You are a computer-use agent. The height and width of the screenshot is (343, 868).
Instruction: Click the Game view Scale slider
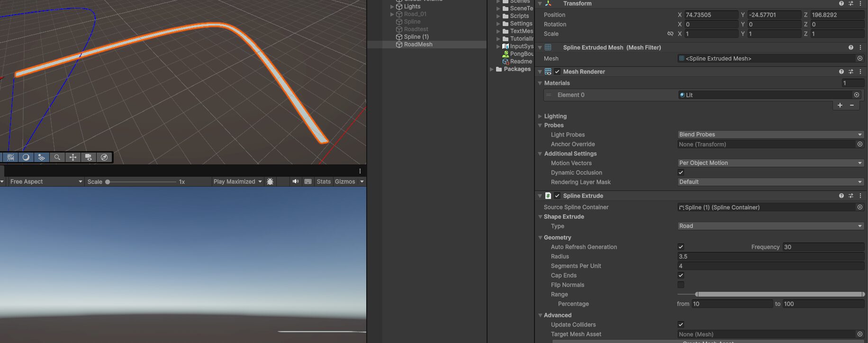(x=141, y=182)
